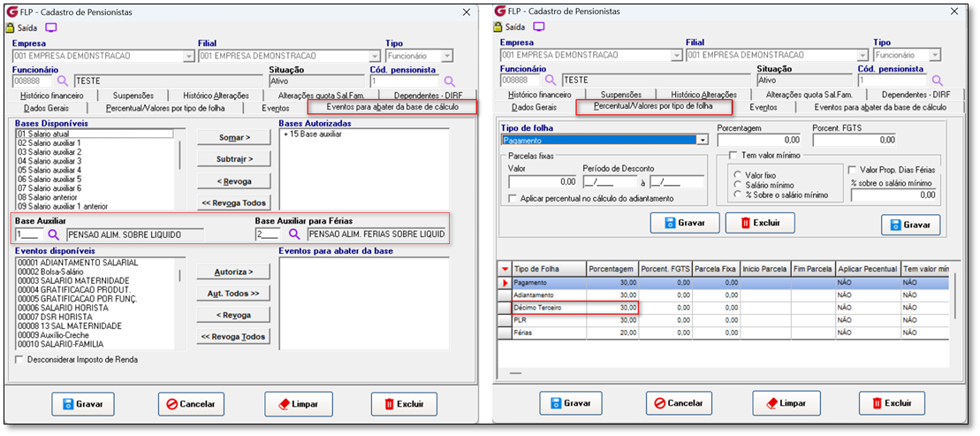Select the Décimo Terceiro grid row
The image size is (980, 436).
click(x=723, y=307)
